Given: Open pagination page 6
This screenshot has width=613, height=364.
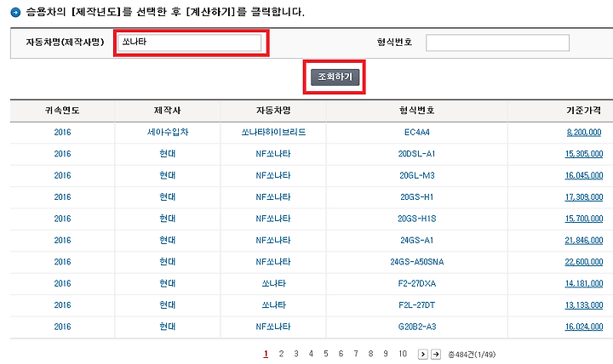Looking at the screenshot, I should [341, 354].
